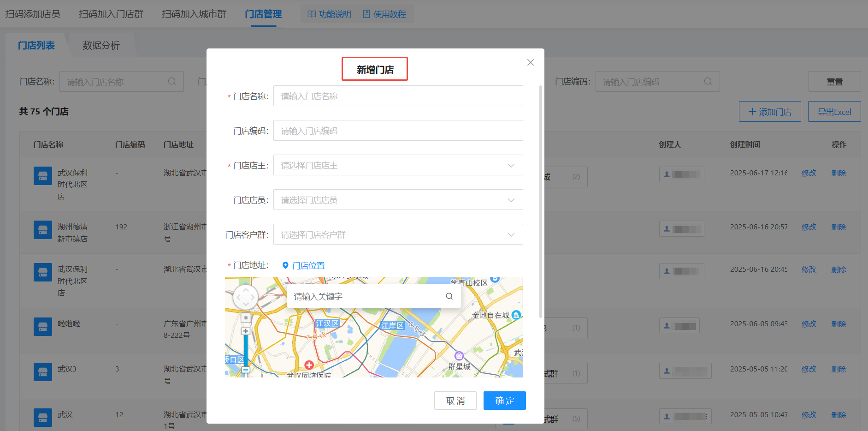Confirm with the 确定 button
Viewport: 868px width, 431px height.
click(505, 401)
